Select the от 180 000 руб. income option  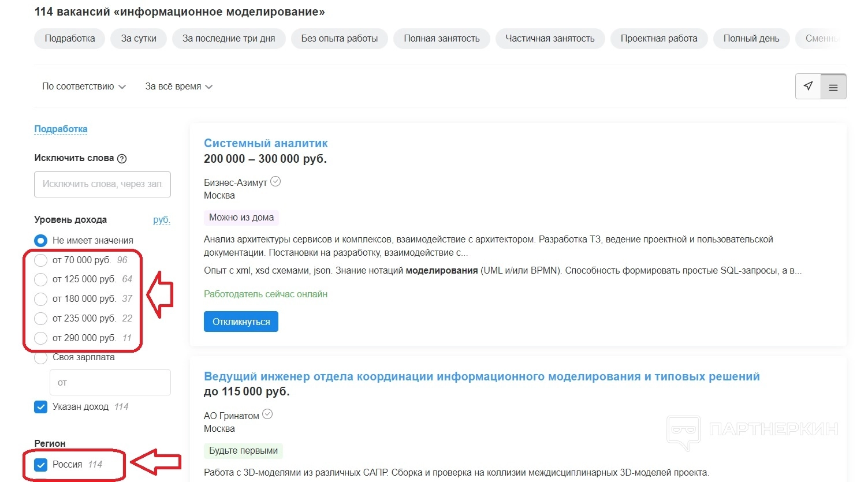(41, 299)
